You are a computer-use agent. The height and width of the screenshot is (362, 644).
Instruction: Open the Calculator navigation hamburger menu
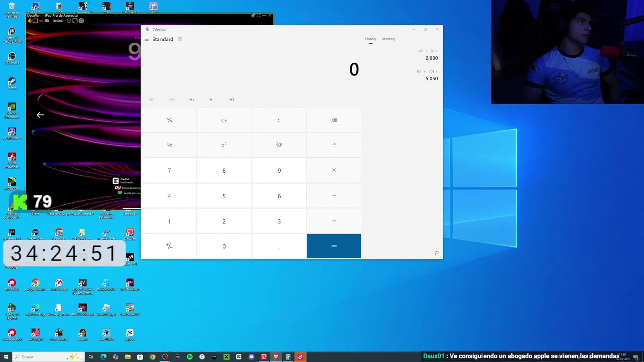[x=147, y=39]
